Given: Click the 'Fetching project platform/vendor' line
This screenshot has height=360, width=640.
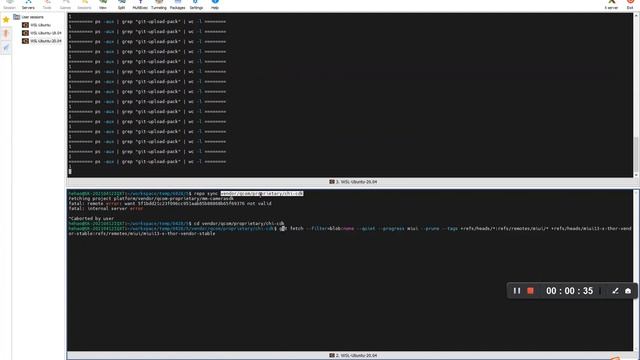Looking at the screenshot, I should coord(151,198).
